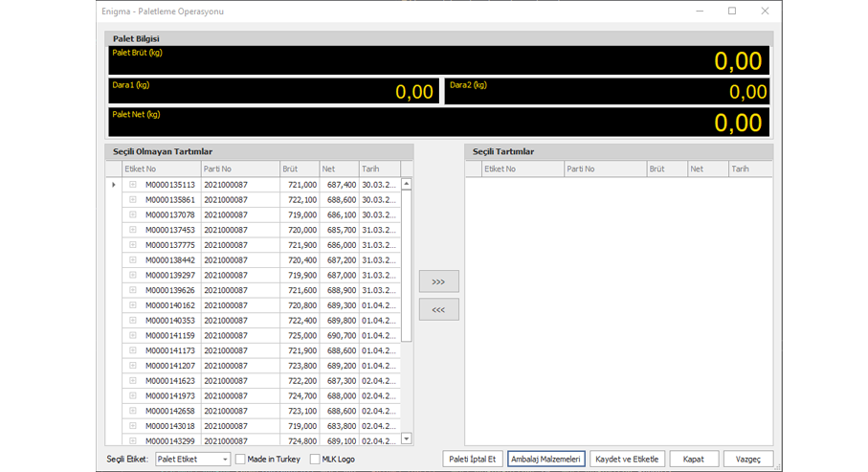The image size is (868, 472).
Task: Click the Vazgeç button
Action: coord(747,460)
